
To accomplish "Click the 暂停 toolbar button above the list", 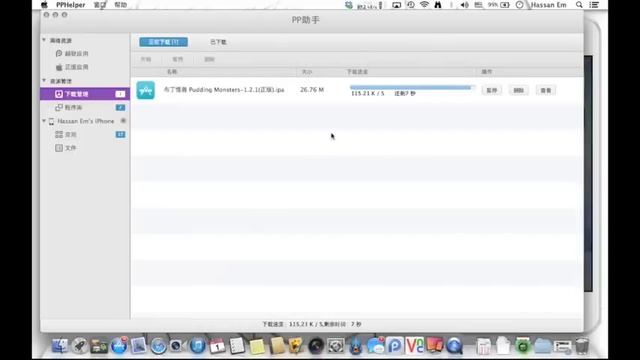I will coord(178,59).
